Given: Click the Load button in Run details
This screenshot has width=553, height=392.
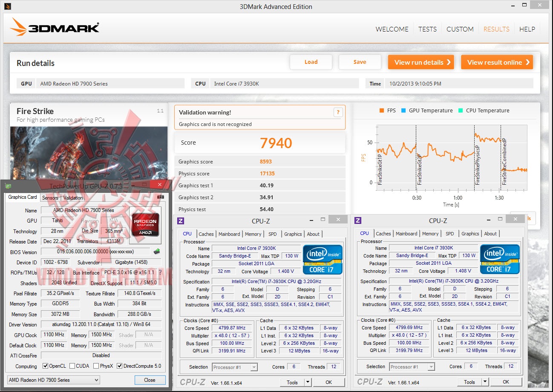Looking at the screenshot, I should pyautogui.click(x=311, y=62).
